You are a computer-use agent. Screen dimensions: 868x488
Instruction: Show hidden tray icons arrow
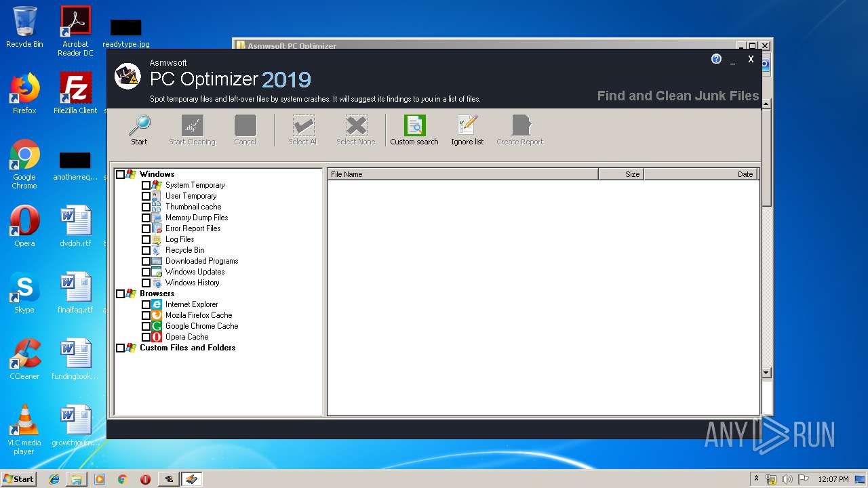(756, 479)
